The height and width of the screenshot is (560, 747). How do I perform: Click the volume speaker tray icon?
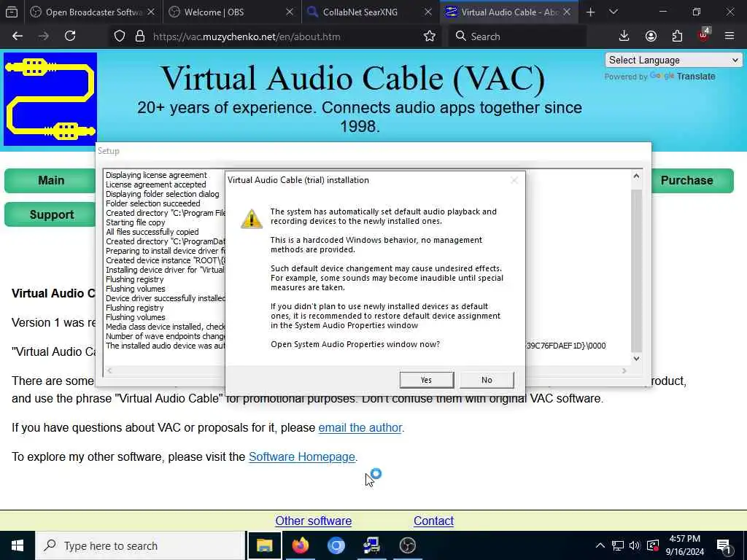tap(635, 545)
